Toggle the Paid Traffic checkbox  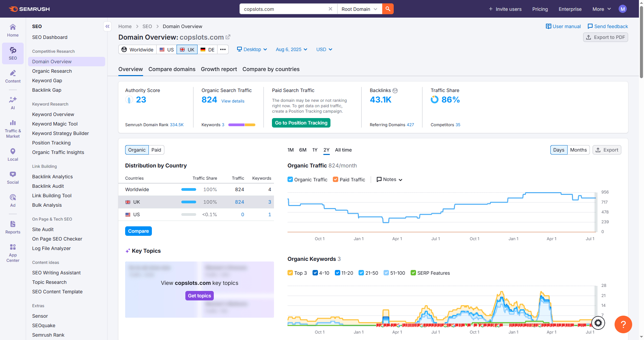pyautogui.click(x=336, y=179)
